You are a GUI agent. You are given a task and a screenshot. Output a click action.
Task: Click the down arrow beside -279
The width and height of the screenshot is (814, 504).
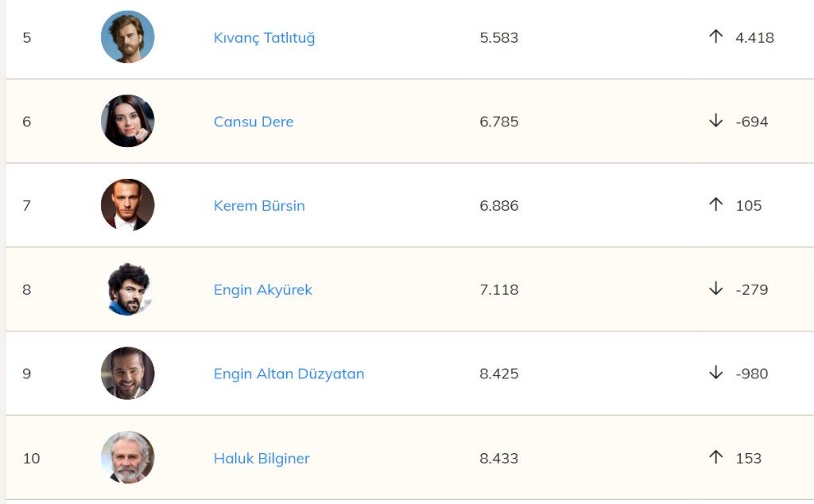coord(715,289)
